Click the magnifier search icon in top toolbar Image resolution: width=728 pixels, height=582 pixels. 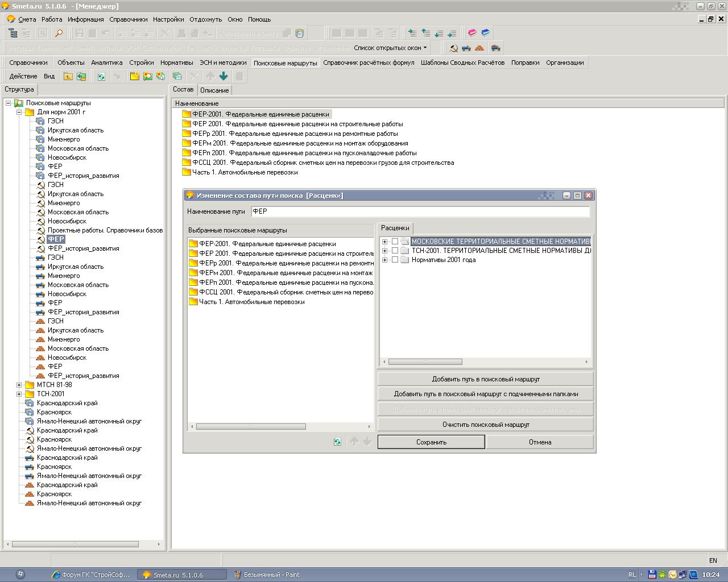59,33
